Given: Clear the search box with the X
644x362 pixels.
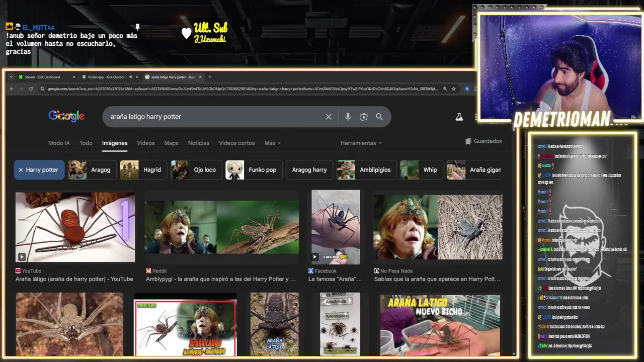Looking at the screenshot, I should coord(329,117).
